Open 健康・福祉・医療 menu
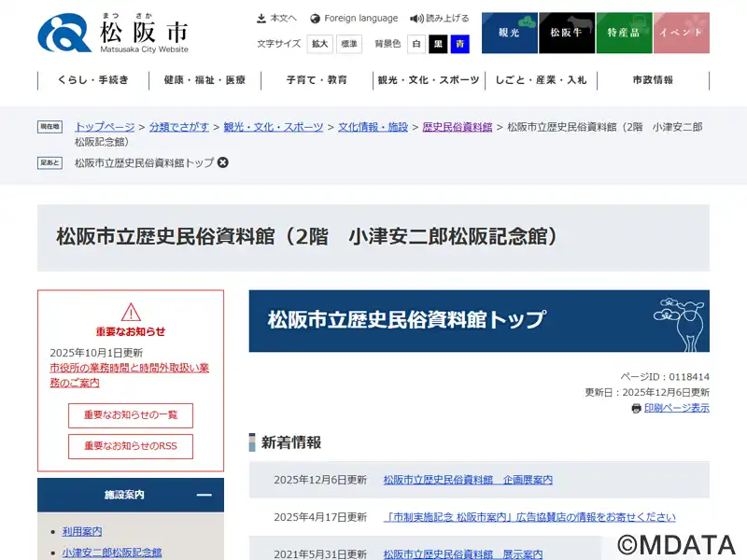Image resolution: width=747 pixels, height=560 pixels. coord(204,80)
